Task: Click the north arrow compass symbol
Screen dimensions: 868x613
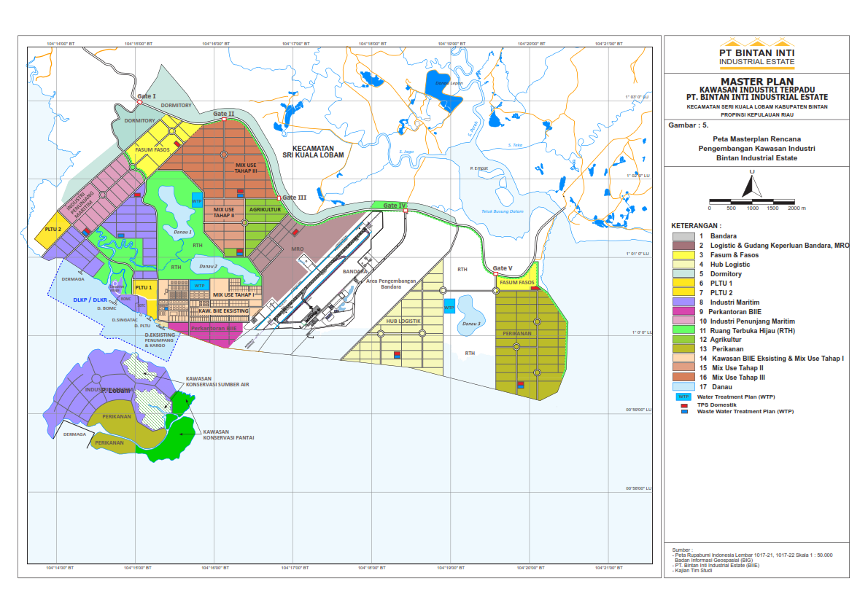Action: pos(751,184)
